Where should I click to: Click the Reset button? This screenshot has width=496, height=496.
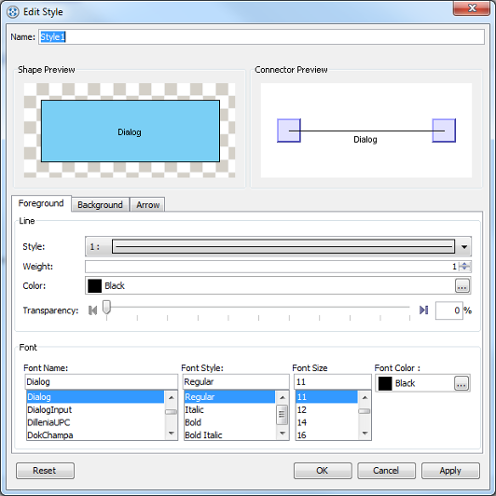[45, 471]
